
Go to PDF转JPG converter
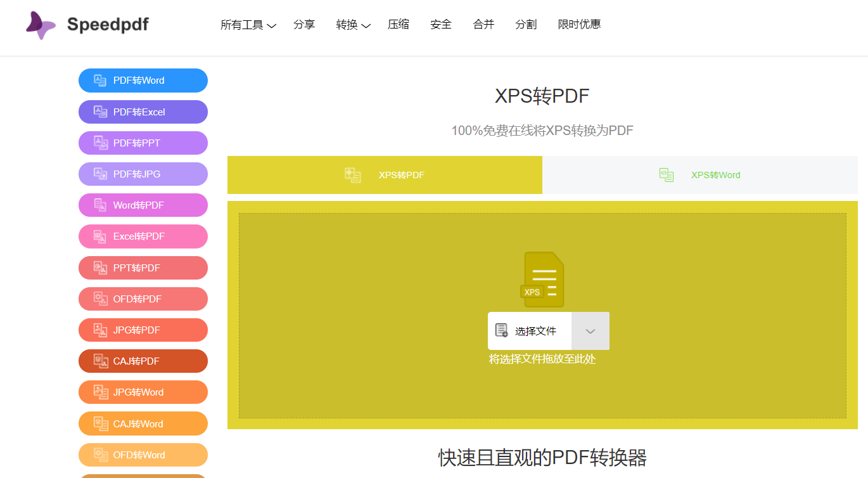coord(143,174)
